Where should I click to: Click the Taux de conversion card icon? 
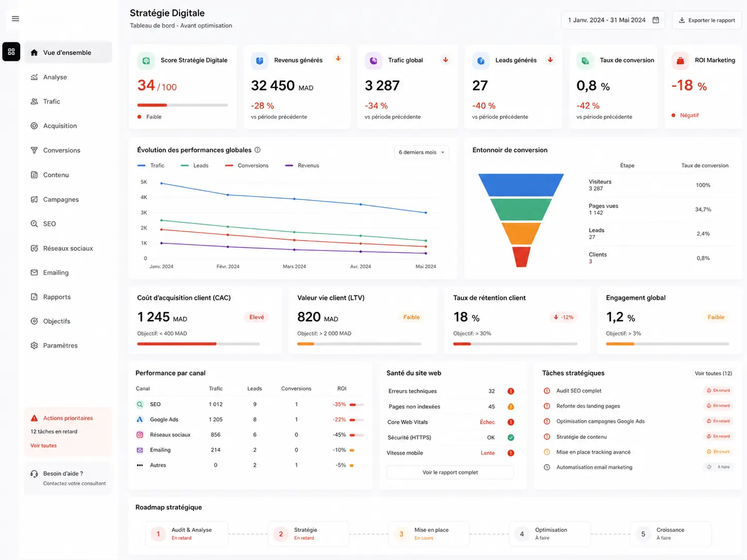[x=585, y=61]
